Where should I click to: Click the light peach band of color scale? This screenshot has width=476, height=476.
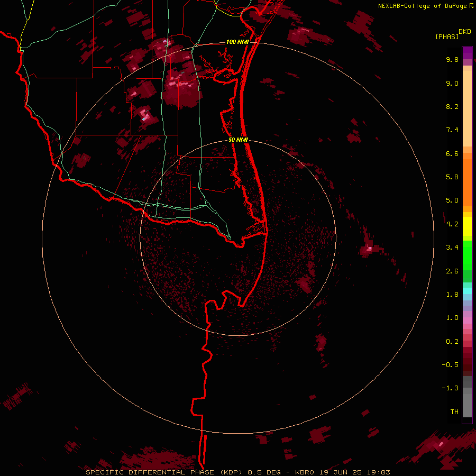(467, 108)
